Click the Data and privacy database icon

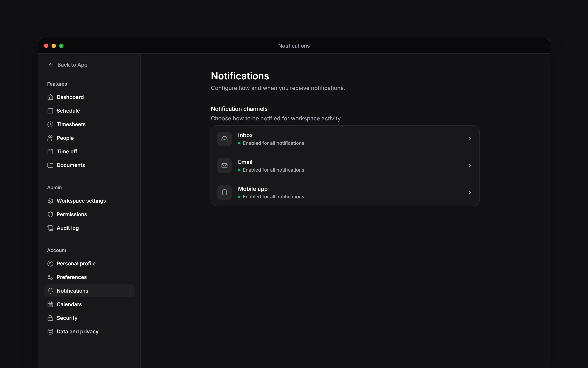click(x=50, y=332)
